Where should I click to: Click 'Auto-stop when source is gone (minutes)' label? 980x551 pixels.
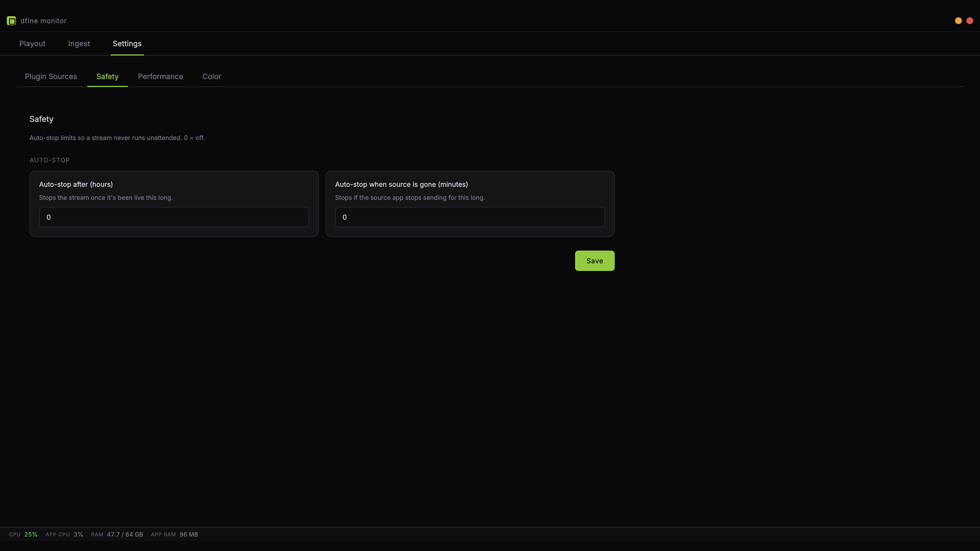click(x=401, y=185)
